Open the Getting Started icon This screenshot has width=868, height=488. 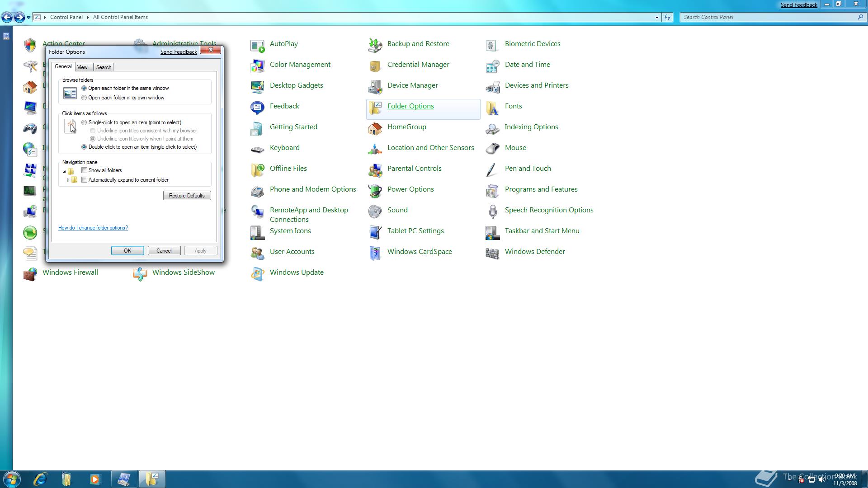pyautogui.click(x=257, y=129)
